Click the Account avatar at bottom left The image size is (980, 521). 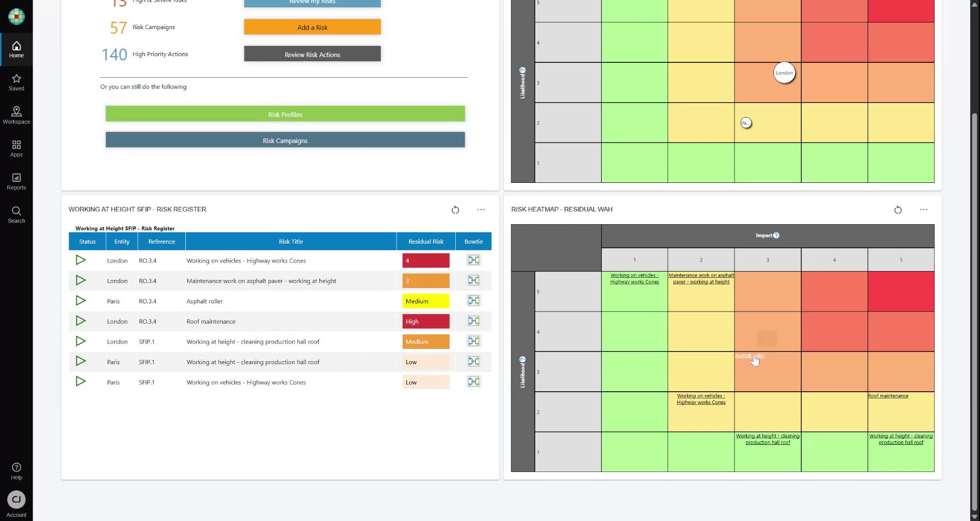coord(16,500)
